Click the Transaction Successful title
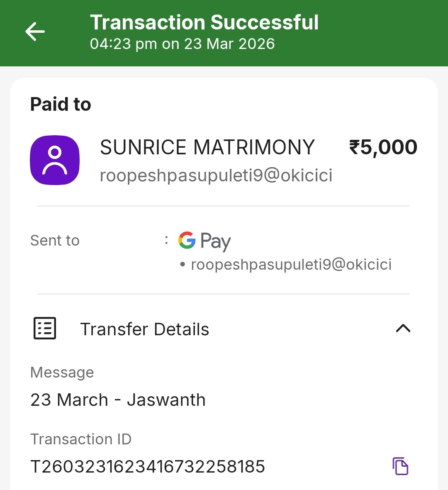 click(x=204, y=22)
